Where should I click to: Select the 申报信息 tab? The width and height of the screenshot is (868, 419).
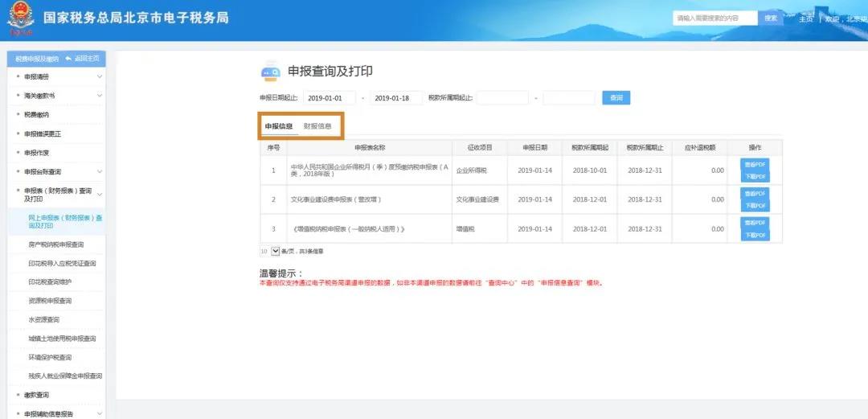point(279,126)
